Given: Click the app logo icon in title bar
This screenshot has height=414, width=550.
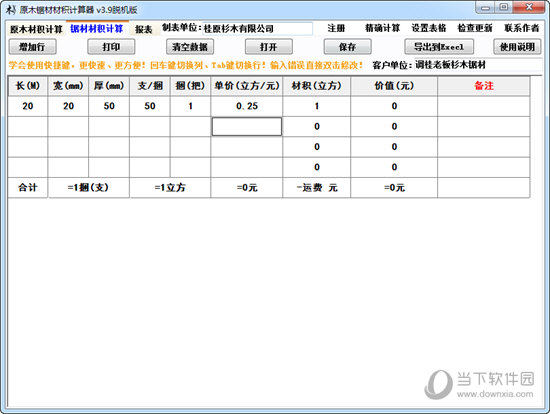Looking at the screenshot, I should (11, 9).
